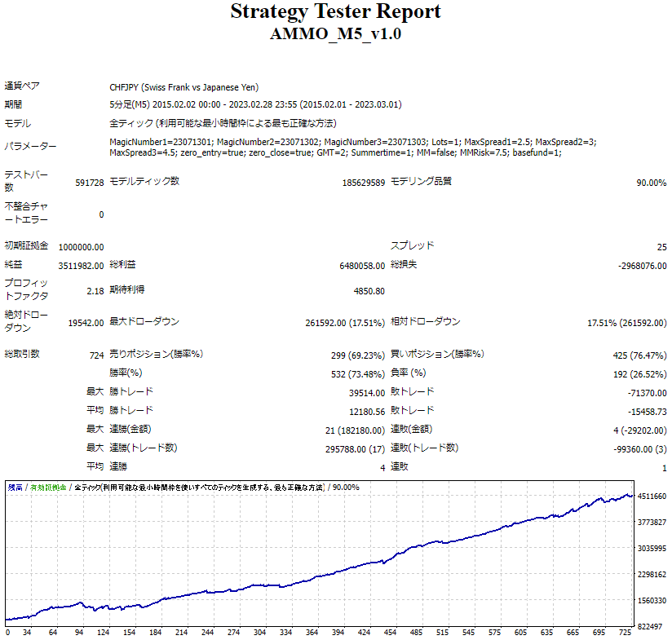Image resolution: width=672 pixels, height=640 pixels.
Task: Click total trades value 724
Action: 97,355
